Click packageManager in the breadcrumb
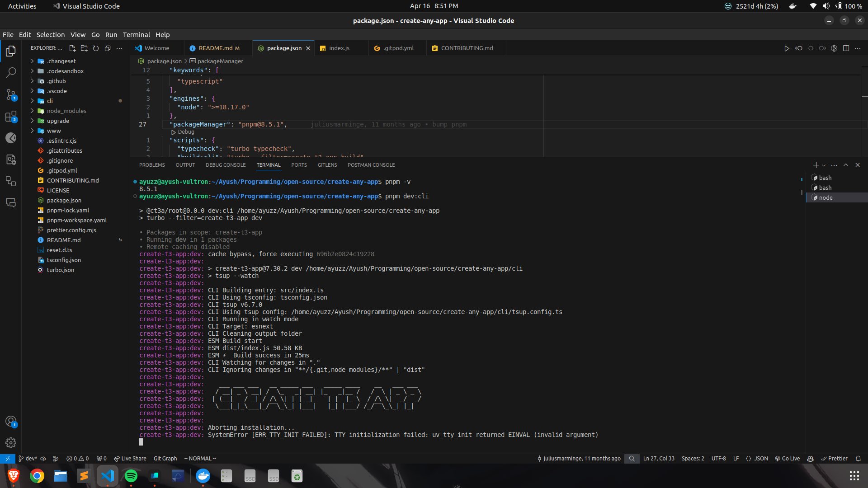Image resolution: width=868 pixels, height=488 pixels. (220, 61)
